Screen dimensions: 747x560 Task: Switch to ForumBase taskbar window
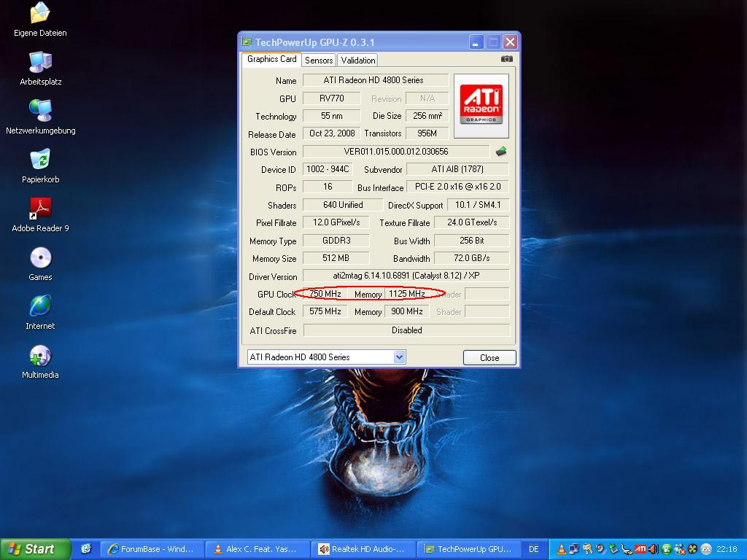pos(152,549)
